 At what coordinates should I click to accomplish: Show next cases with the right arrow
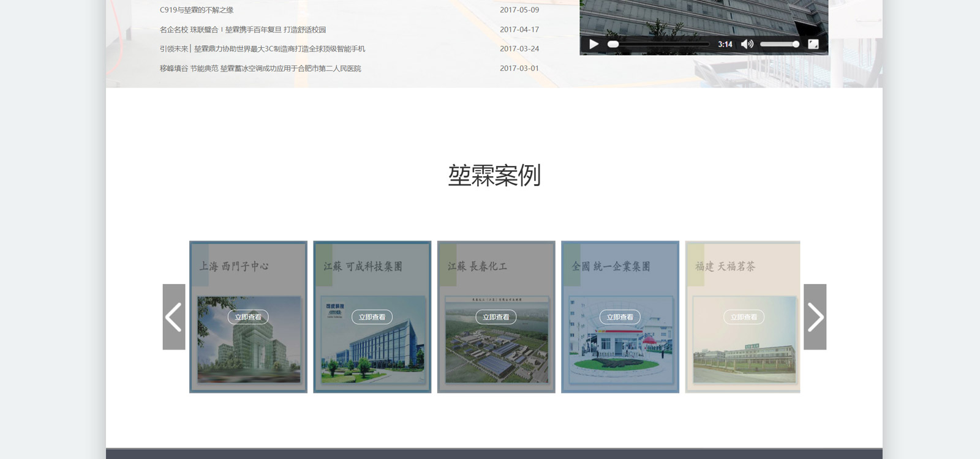815,317
